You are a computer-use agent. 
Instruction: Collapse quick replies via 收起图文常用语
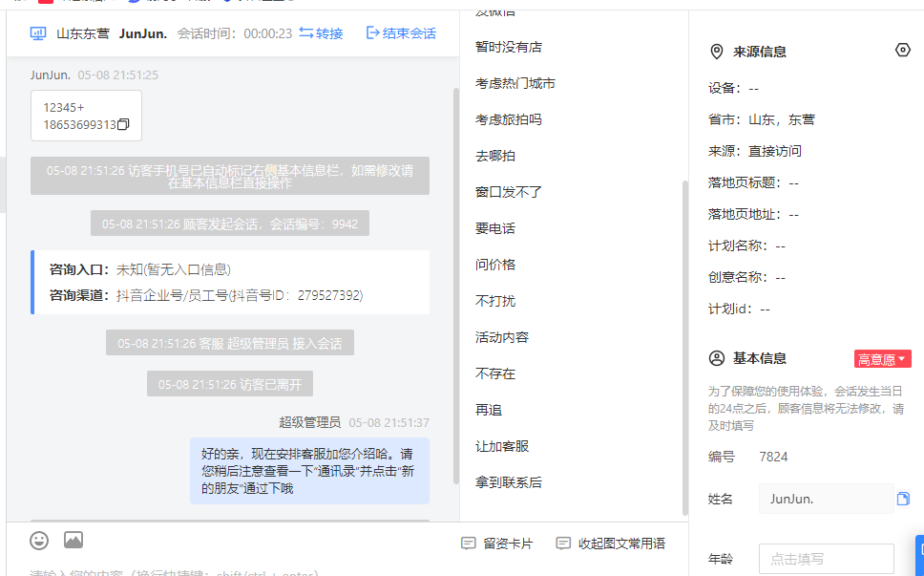(x=611, y=544)
